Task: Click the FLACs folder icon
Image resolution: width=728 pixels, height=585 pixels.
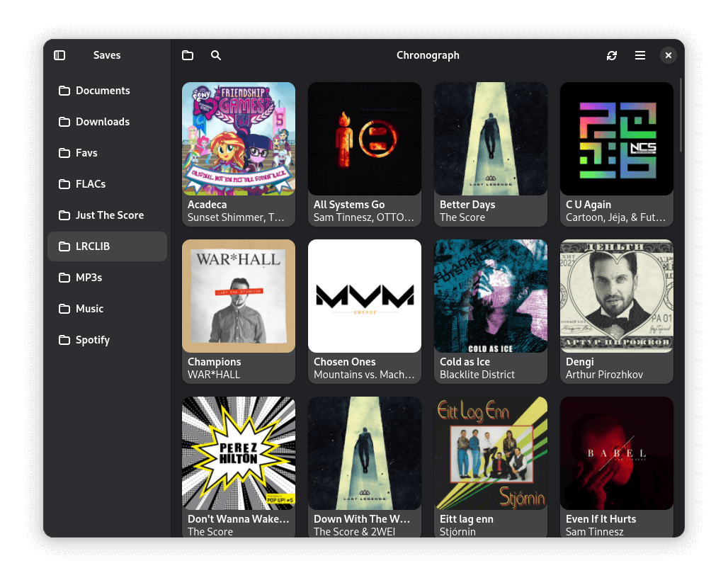Action: click(x=64, y=184)
